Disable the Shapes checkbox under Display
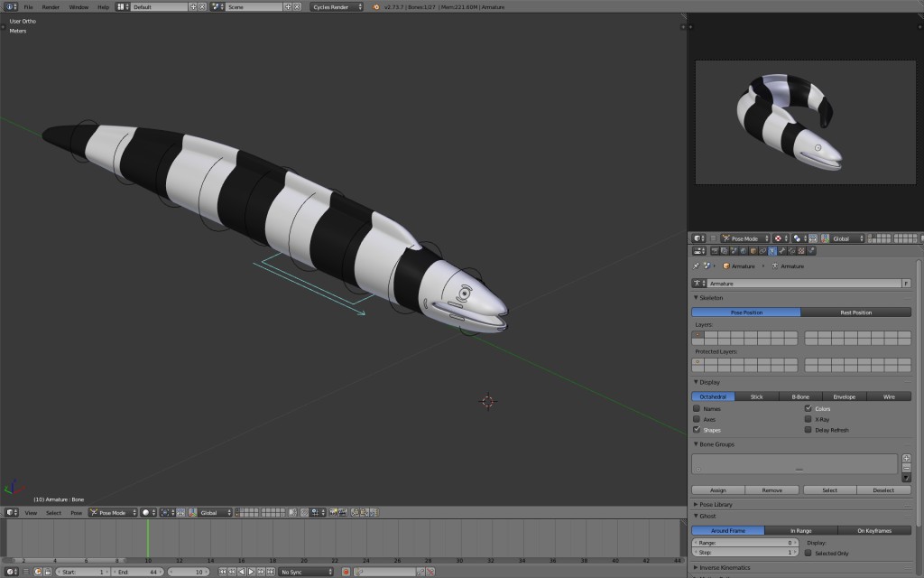This screenshot has height=578, width=924. coord(697,430)
